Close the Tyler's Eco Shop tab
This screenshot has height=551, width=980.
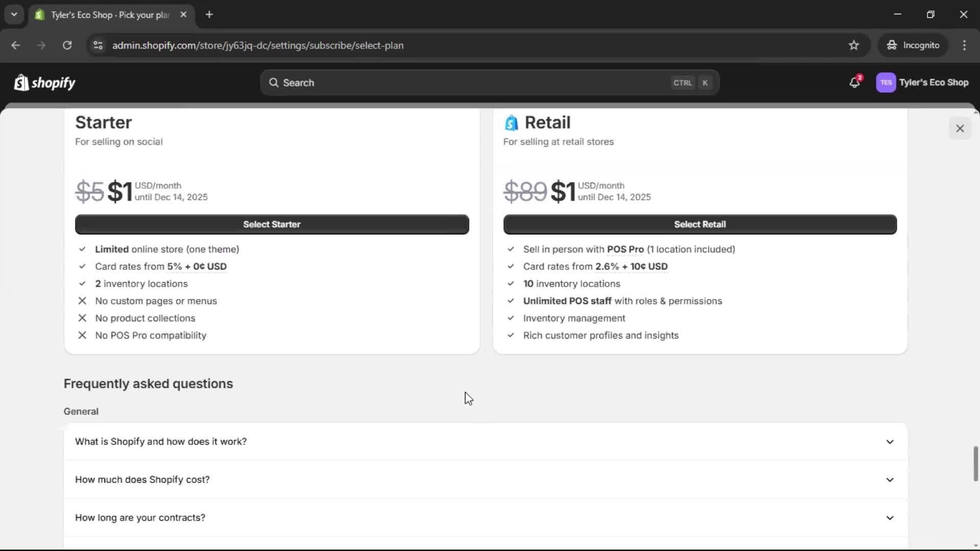[x=184, y=15]
